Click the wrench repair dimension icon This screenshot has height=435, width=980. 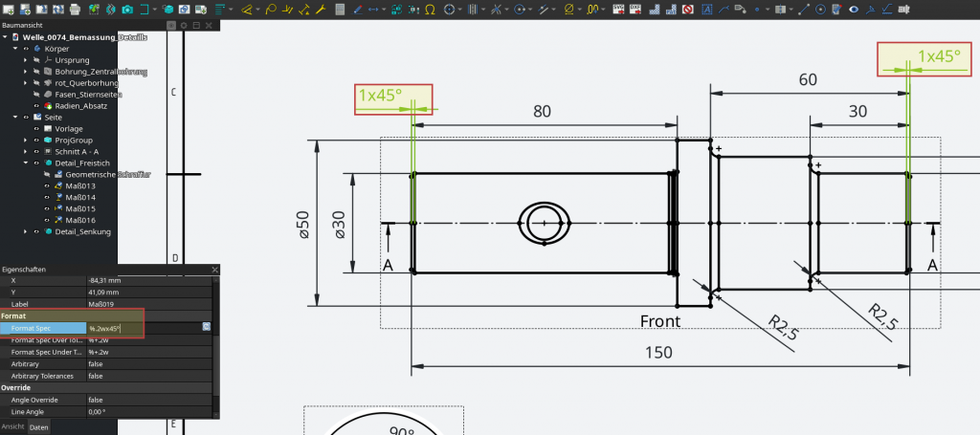(321, 9)
